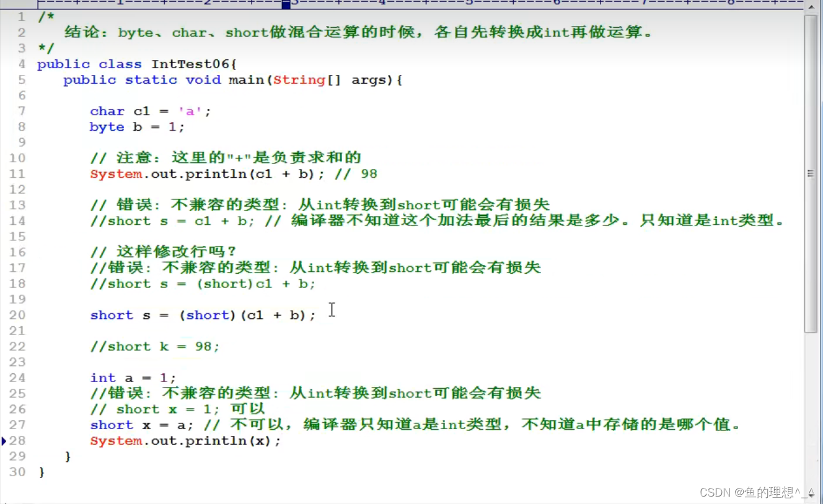This screenshot has width=823, height=504.
Task: Click the keyword short on line 20
Action: click(112, 315)
